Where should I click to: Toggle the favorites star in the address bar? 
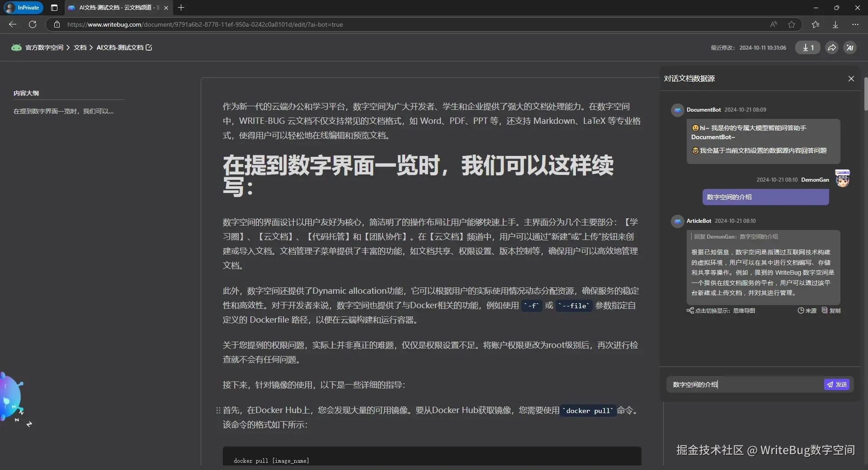tap(792, 24)
